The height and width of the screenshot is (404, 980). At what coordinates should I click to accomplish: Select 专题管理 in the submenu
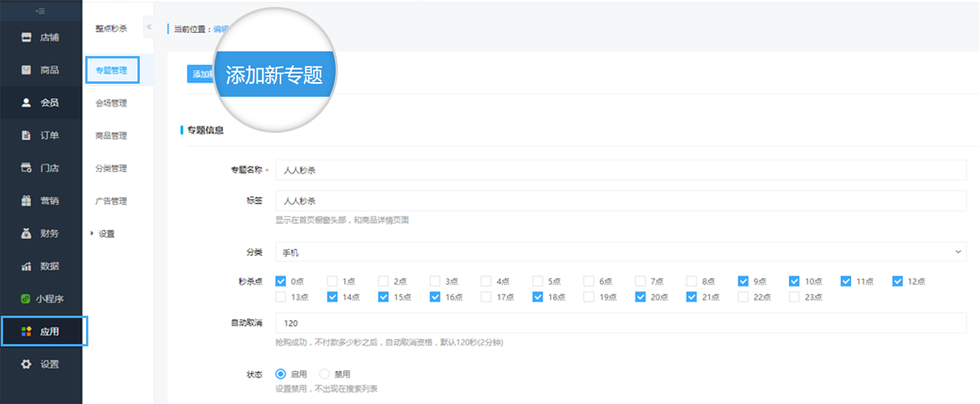pyautogui.click(x=111, y=71)
